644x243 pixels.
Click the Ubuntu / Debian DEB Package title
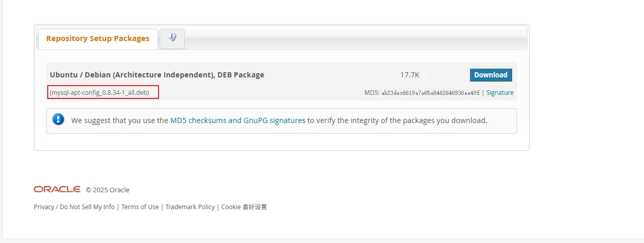[157, 75]
